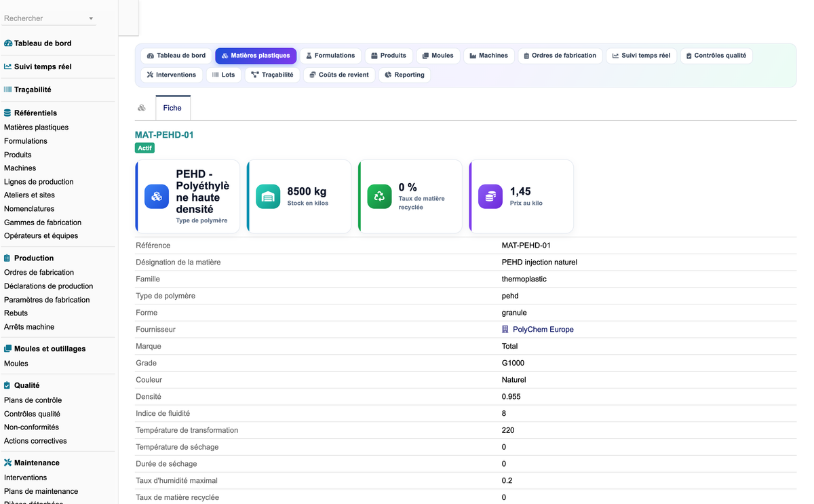Click the teal warehouse stock icon
Image resolution: width=814 pixels, height=504 pixels.
pyautogui.click(x=268, y=197)
